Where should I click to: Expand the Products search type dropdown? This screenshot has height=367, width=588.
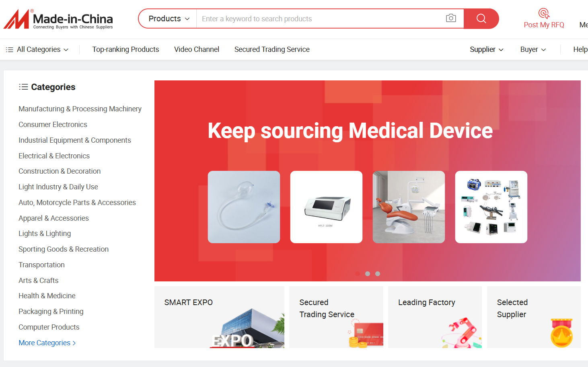tap(169, 18)
